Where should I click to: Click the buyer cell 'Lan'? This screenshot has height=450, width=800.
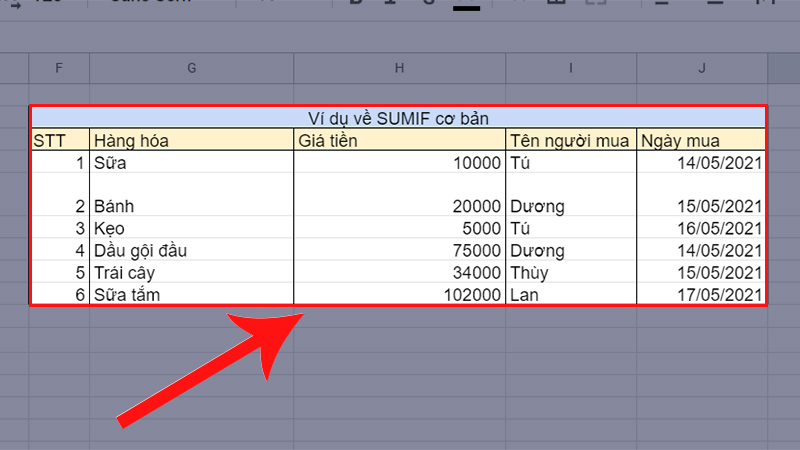570,294
